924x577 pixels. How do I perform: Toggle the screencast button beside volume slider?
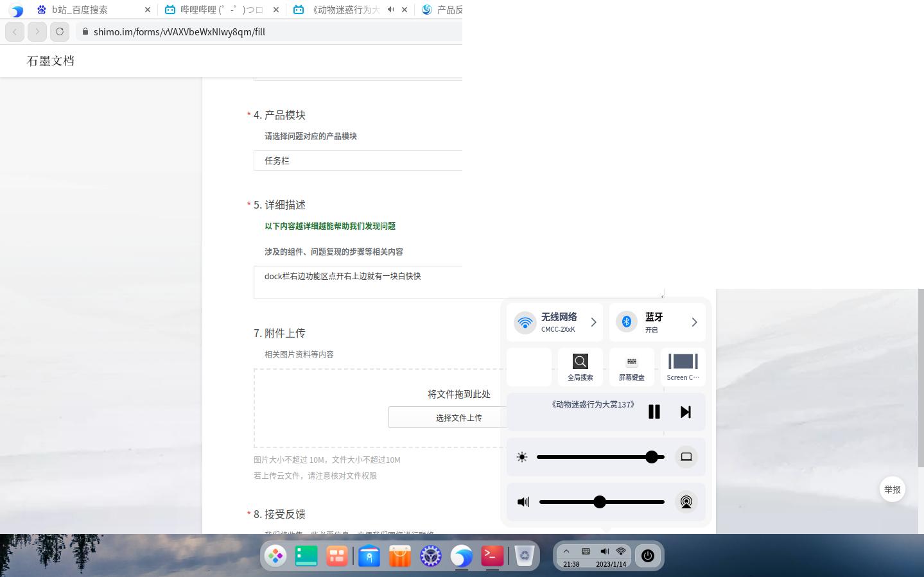(686, 502)
